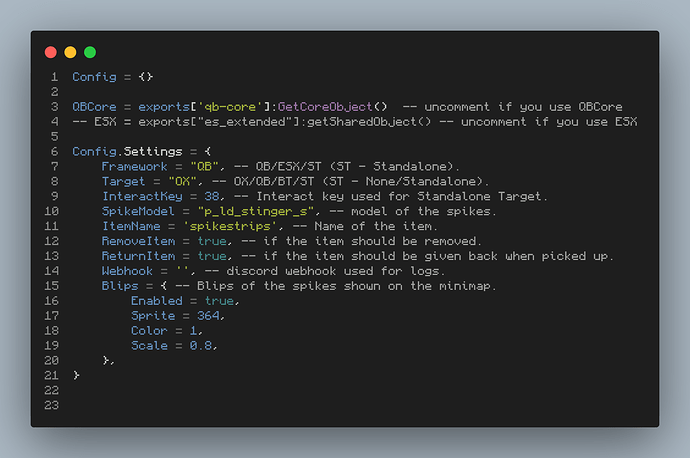Click the true value of RemoveItem
Viewport: 690px width, 458px height.
coord(212,242)
